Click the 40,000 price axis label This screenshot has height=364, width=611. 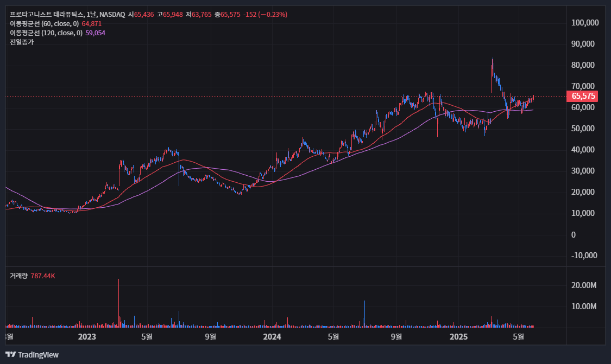click(583, 150)
